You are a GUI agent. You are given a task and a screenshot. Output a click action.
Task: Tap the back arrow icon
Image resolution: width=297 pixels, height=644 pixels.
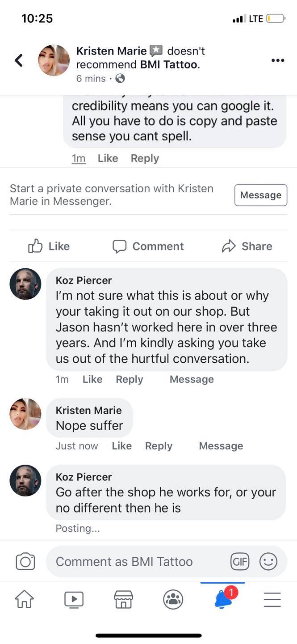19,60
